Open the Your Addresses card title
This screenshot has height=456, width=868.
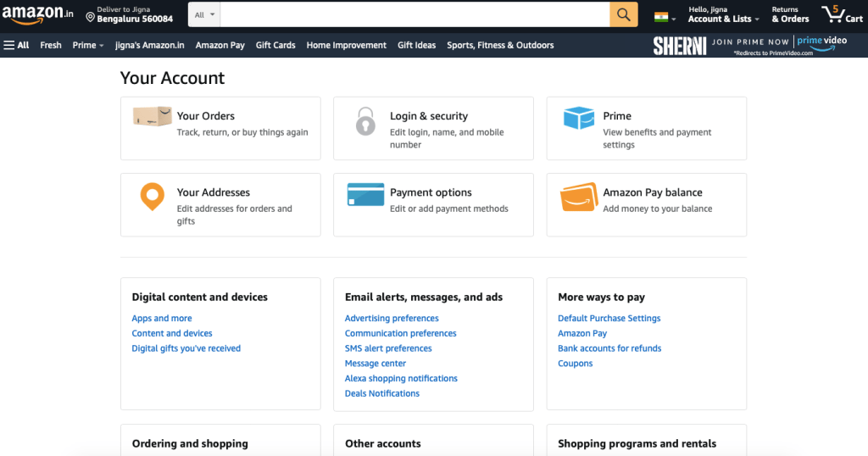point(213,192)
